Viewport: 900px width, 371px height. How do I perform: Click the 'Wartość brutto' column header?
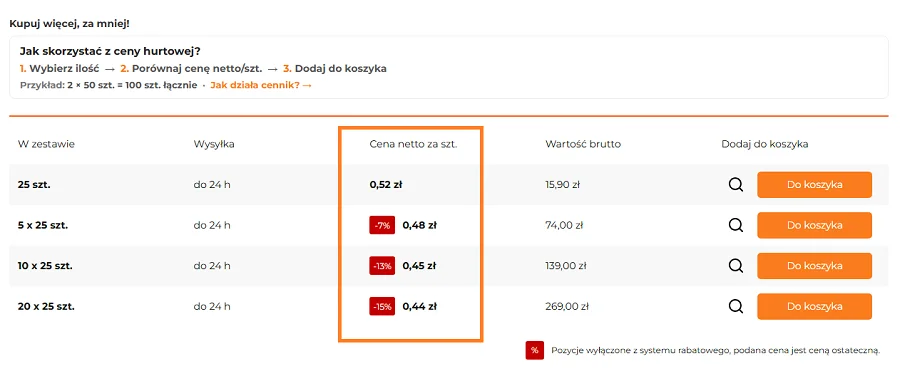pyautogui.click(x=583, y=144)
